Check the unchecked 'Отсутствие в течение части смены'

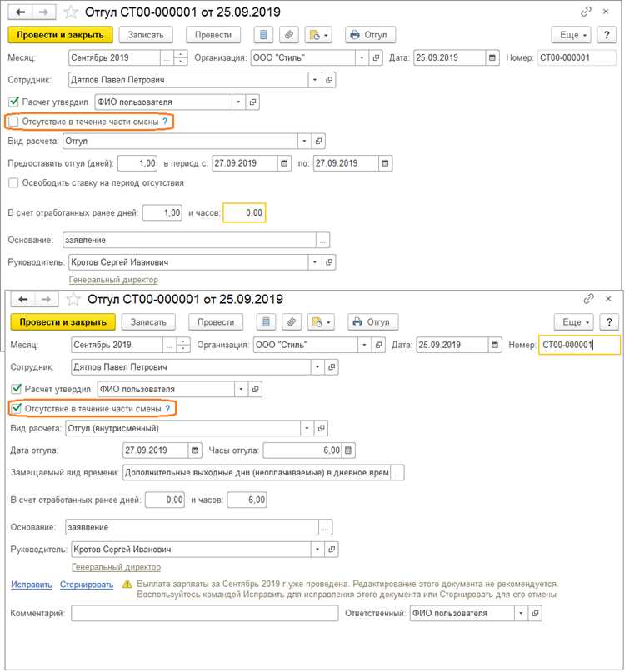pos(13,122)
